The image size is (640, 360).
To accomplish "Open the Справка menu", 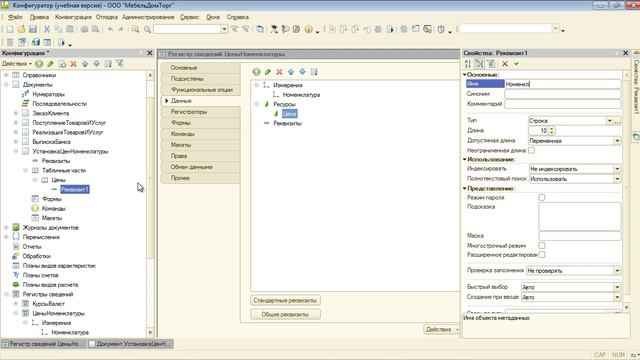I will coord(238,17).
